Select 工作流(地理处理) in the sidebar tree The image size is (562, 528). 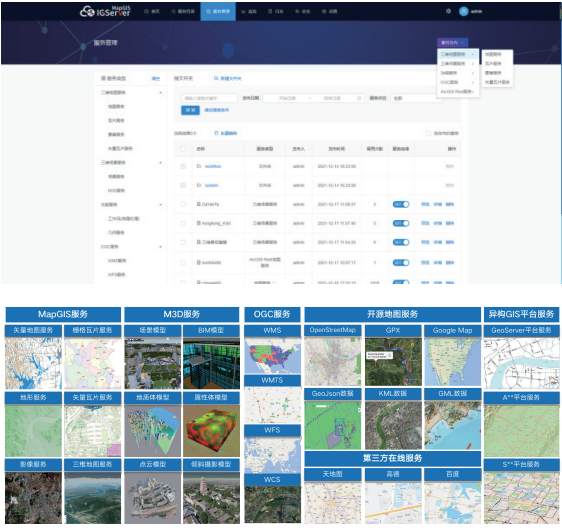[x=124, y=219]
